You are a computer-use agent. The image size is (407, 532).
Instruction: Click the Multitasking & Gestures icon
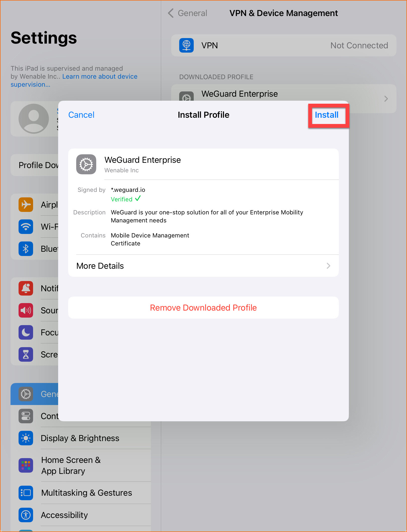[26, 493]
